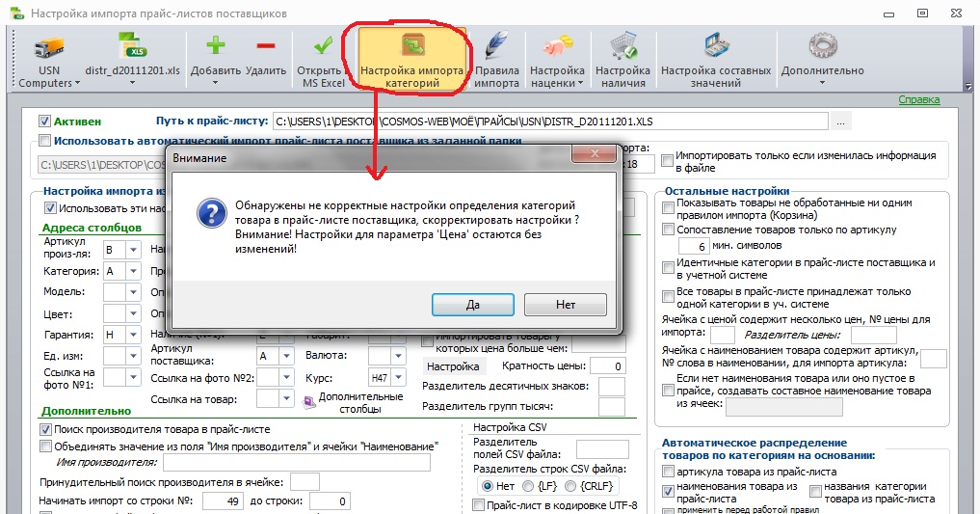
Task: Uncheck Поиск производителя товара в прайс-листе
Action: pyautogui.click(x=45, y=429)
